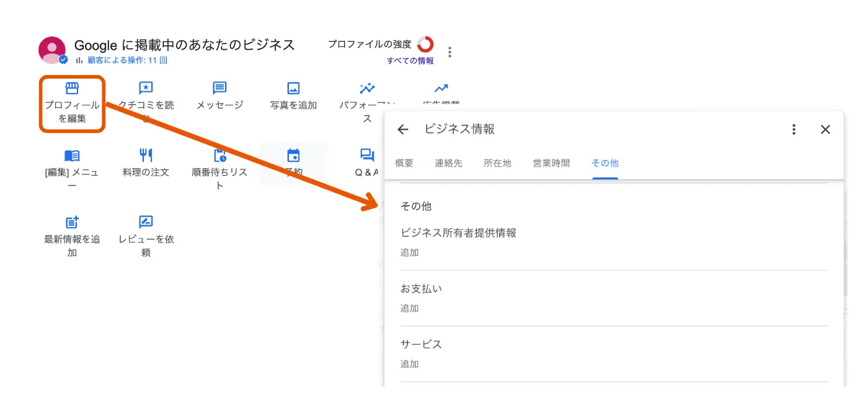The width and height of the screenshot is (868, 412).
Task: Open the three-dot menu beside プロファイルの強度
Action: click(450, 52)
